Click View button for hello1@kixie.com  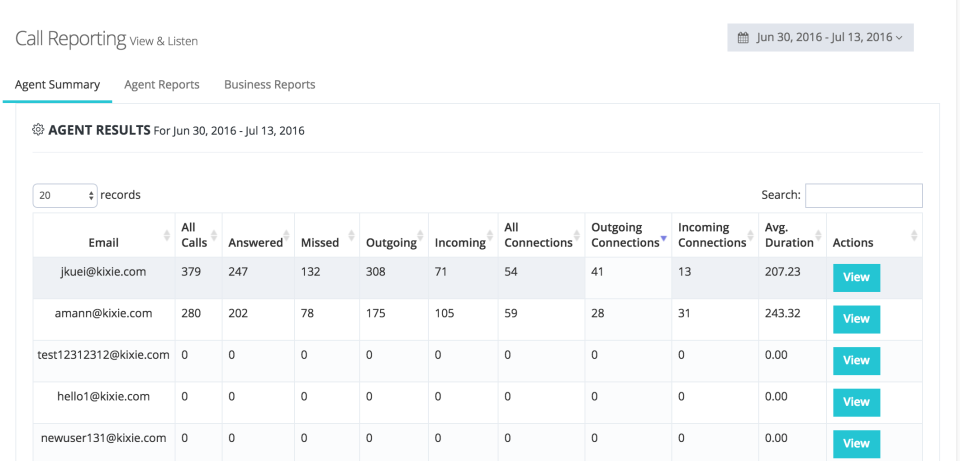pos(856,402)
